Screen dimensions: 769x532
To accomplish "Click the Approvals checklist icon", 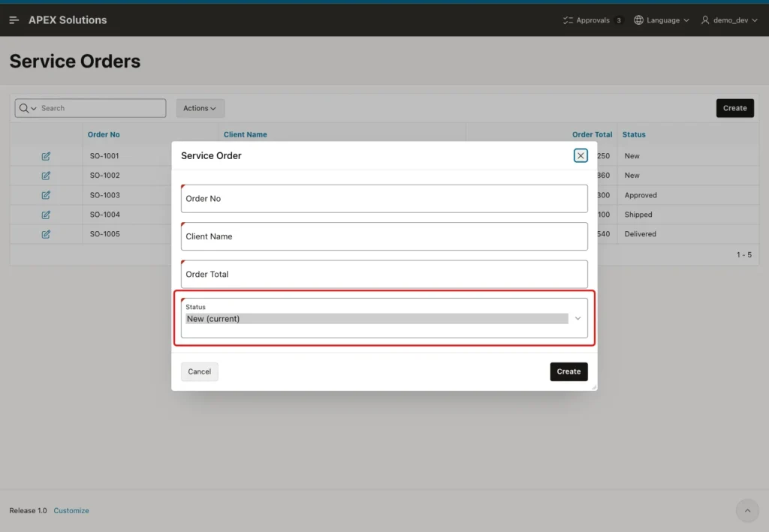I will coord(568,20).
